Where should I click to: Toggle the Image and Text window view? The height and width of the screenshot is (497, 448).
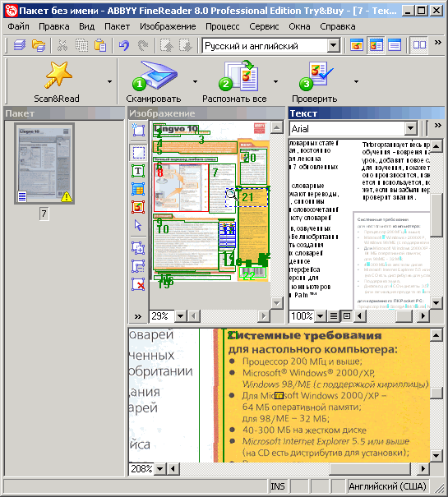pyautogui.click(x=376, y=45)
